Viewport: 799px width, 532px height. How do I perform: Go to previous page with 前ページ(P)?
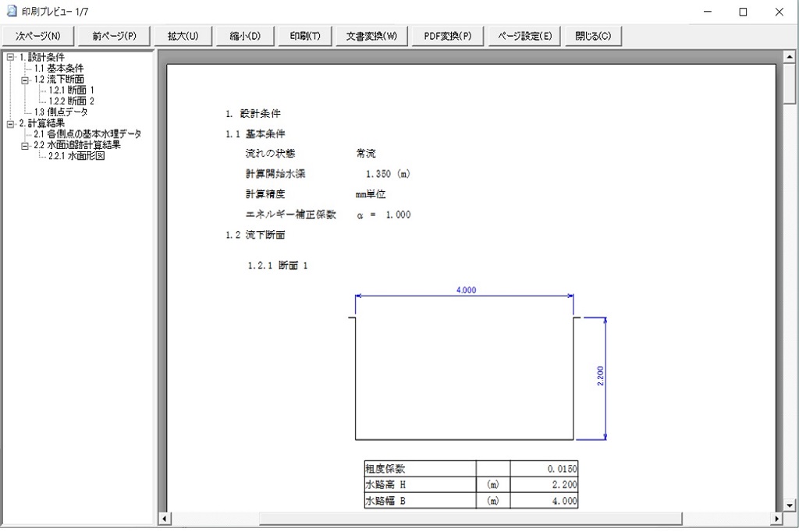(114, 36)
